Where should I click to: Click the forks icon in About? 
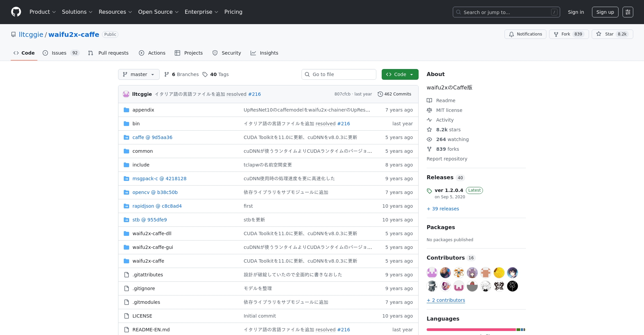[x=429, y=149]
